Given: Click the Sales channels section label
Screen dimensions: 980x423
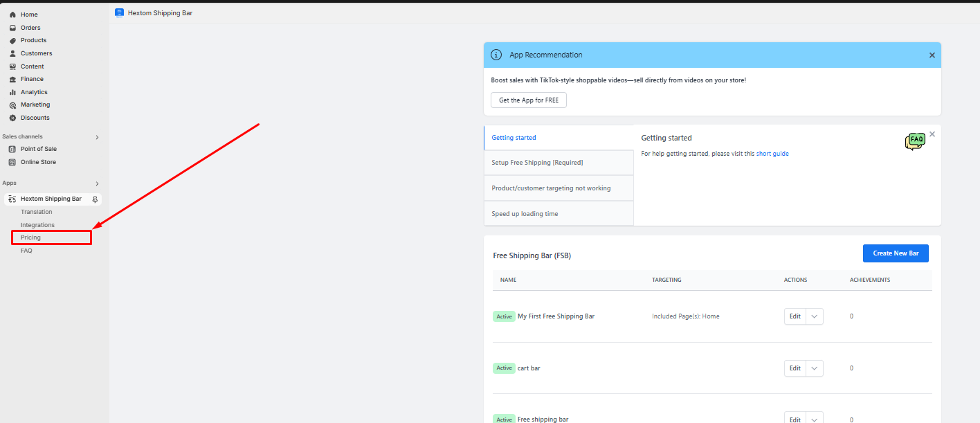Looking at the screenshot, I should (22, 137).
